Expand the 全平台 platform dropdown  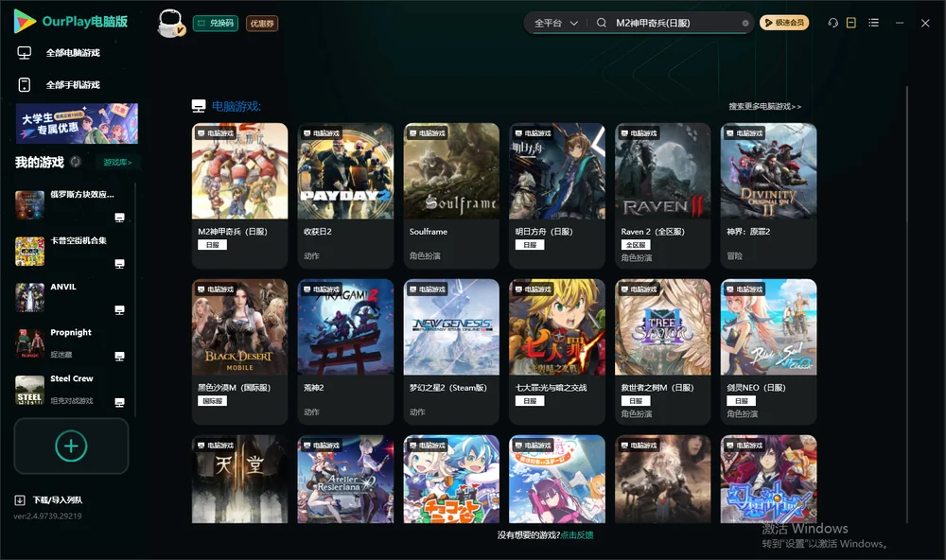pos(555,23)
